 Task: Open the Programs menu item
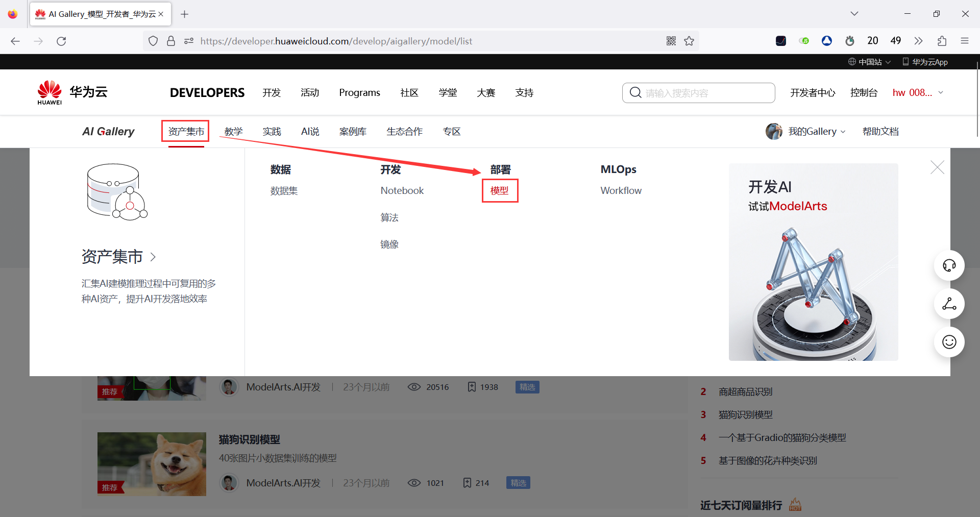click(359, 92)
